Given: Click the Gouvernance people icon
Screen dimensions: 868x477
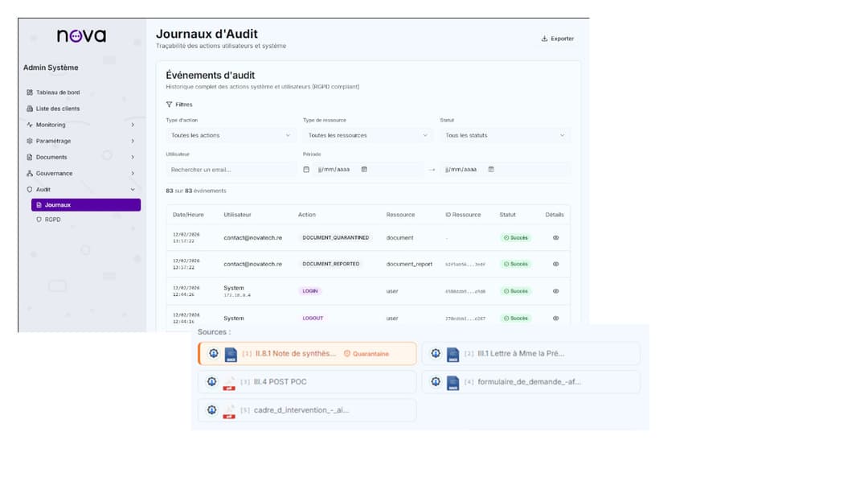Looking at the screenshot, I should pos(29,173).
